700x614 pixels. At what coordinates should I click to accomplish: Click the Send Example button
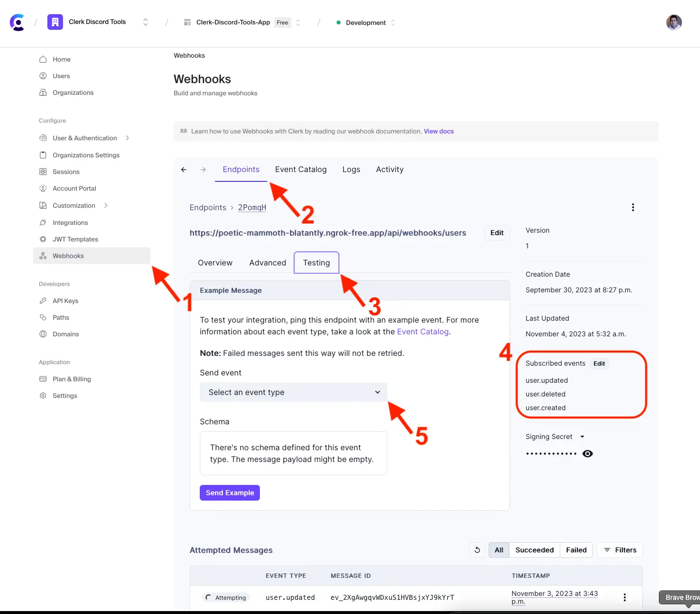click(230, 493)
